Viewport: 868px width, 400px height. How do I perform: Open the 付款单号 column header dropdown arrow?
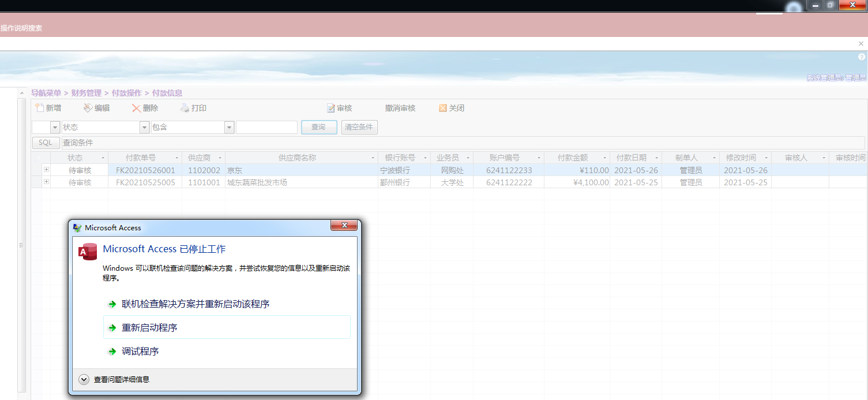(176, 158)
